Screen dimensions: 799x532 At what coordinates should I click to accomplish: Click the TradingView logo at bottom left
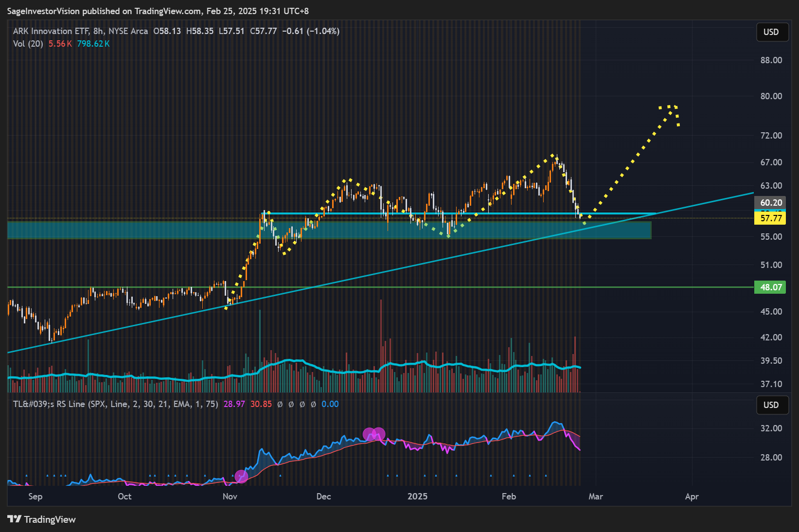click(42, 519)
